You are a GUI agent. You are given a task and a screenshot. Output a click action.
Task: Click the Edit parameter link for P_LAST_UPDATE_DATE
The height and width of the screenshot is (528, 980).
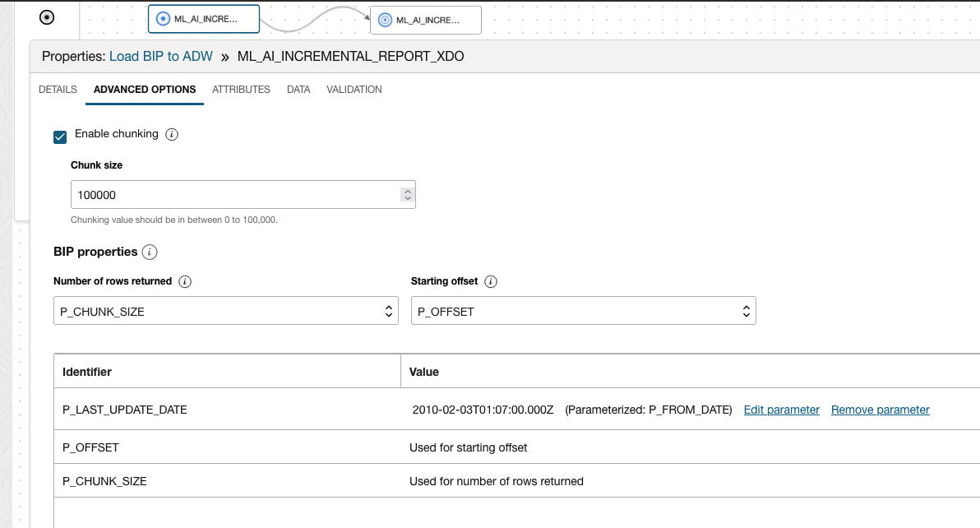coord(780,409)
